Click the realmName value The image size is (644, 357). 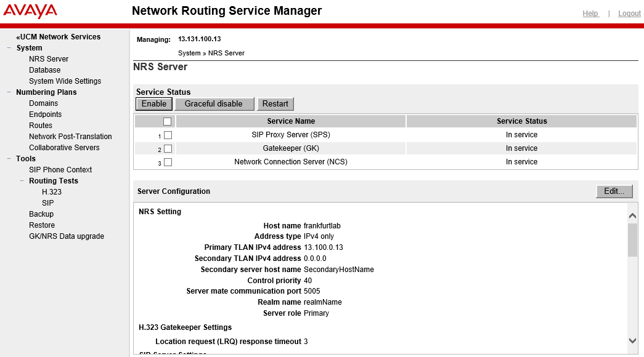(323, 302)
